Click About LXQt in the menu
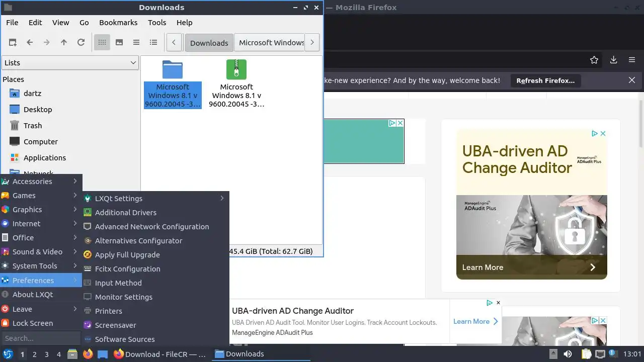This screenshot has width=644, height=362. coord(41,295)
